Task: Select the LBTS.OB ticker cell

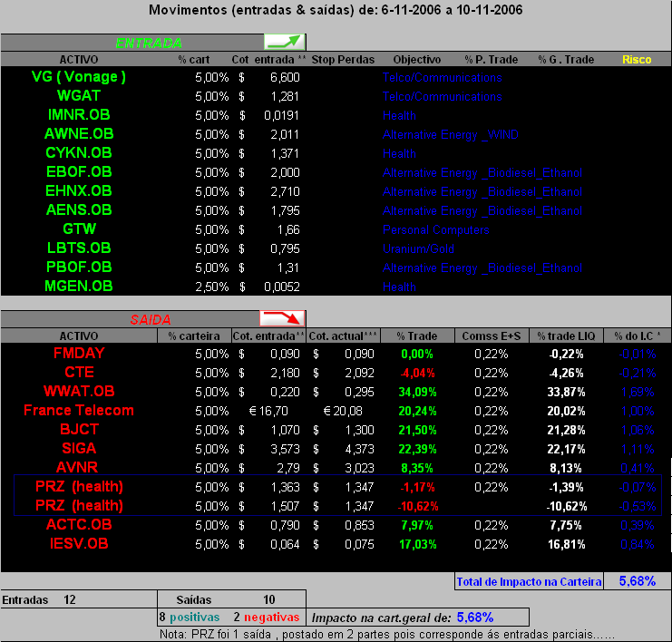Action: (x=79, y=248)
